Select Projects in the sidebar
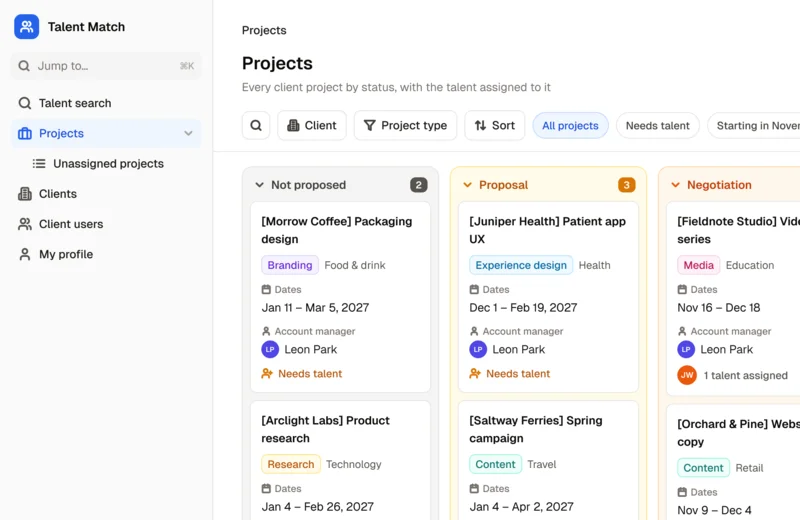This screenshot has height=520, width=800. click(x=106, y=133)
